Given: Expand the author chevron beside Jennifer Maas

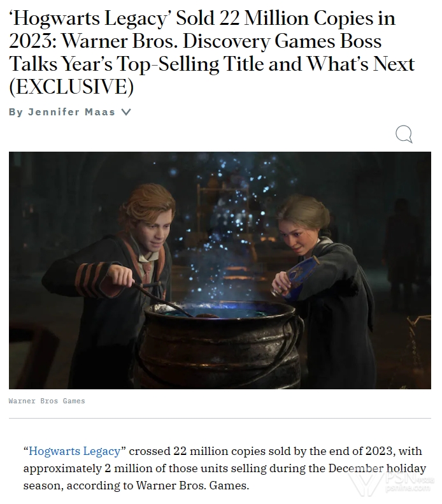Looking at the screenshot, I should (126, 112).
